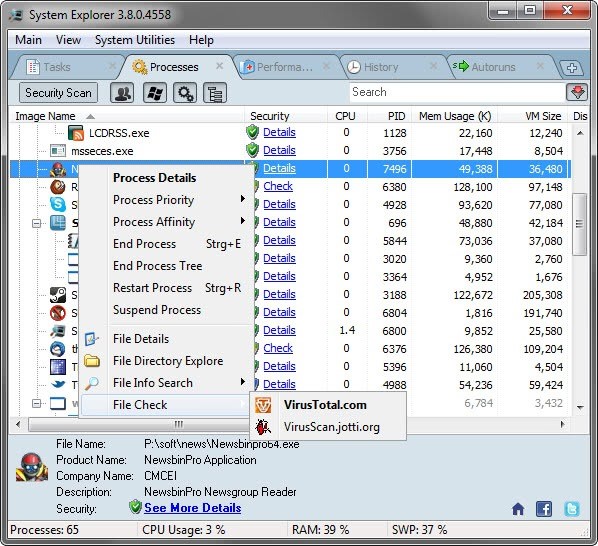The width and height of the screenshot is (598, 546).
Task: Click the users filter toolbar icon
Action: click(x=122, y=93)
